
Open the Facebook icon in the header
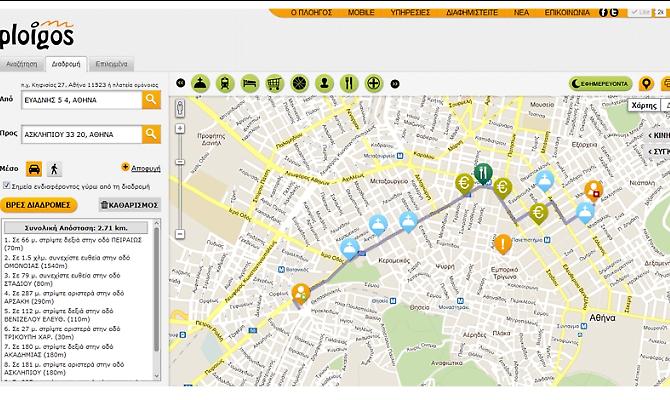click(603, 12)
